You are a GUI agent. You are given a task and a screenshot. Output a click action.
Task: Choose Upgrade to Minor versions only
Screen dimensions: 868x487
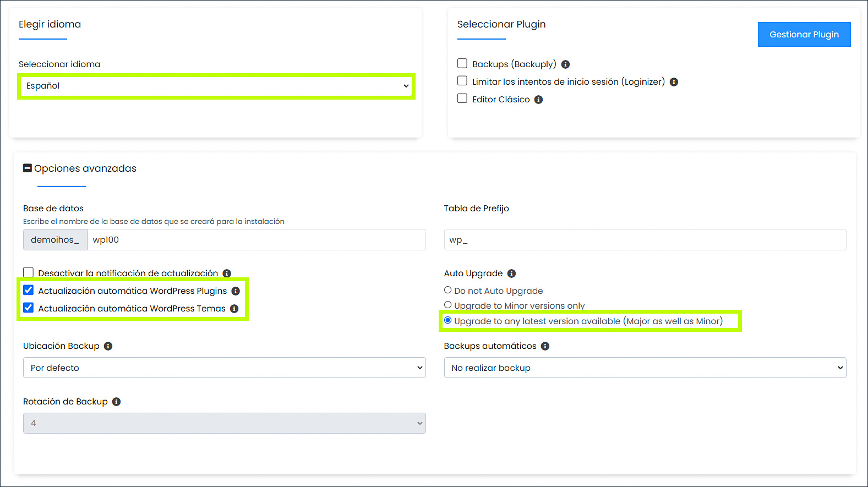[x=448, y=305]
